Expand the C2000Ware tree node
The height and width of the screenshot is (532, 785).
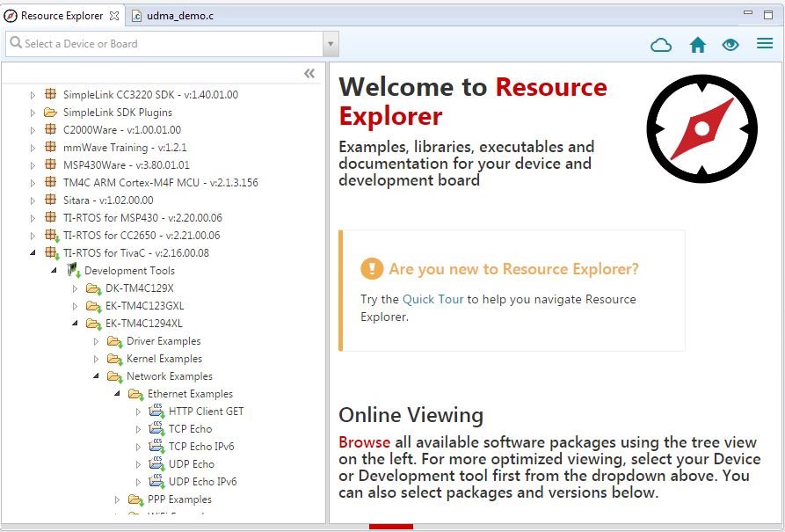[x=33, y=130]
